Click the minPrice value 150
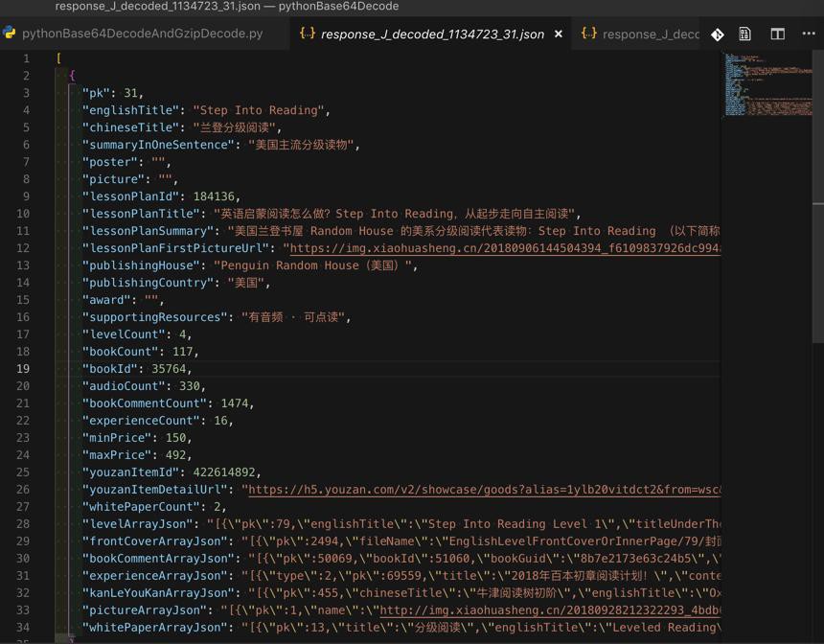This screenshot has height=644, width=824. tap(175, 438)
